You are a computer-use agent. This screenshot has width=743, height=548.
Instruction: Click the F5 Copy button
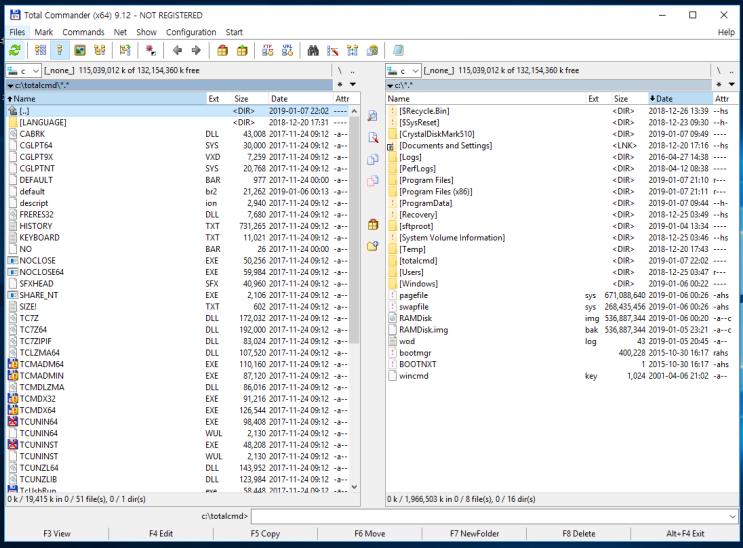click(265, 534)
